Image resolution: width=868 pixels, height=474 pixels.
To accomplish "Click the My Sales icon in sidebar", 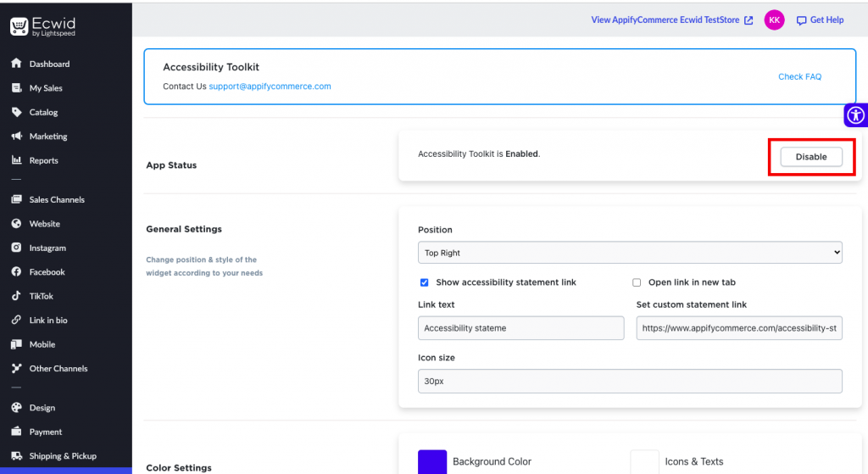I will tap(17, 87).
